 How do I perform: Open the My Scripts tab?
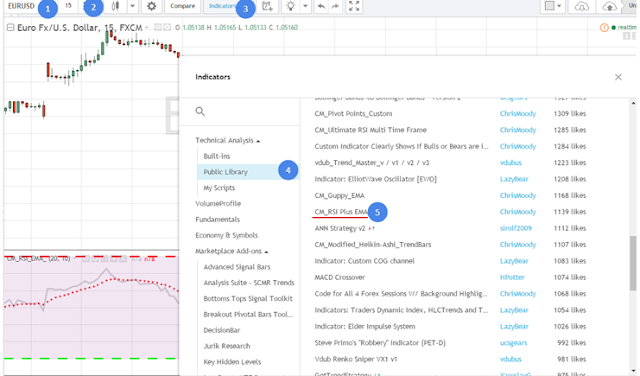(219, 188)
